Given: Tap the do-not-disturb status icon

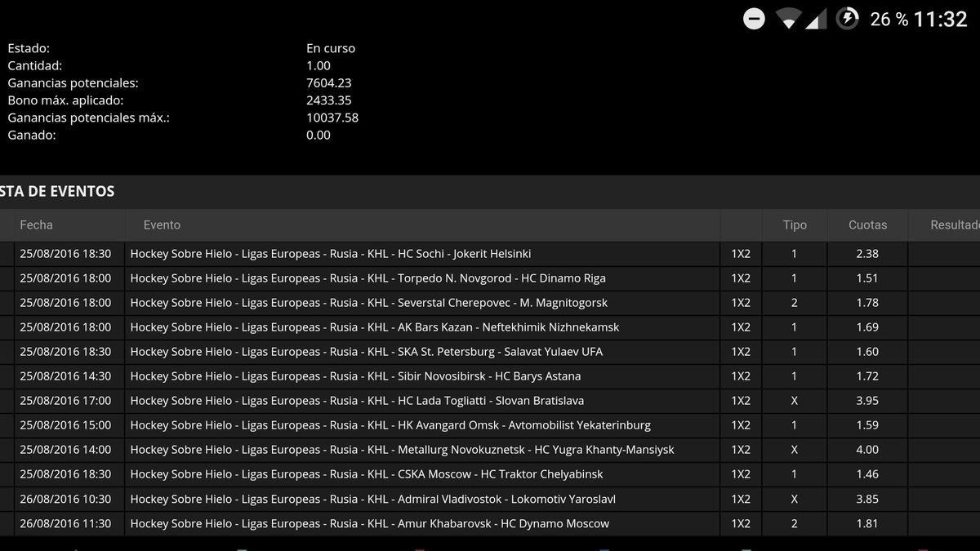Looking at the screenshot, I should pos(754,19).
